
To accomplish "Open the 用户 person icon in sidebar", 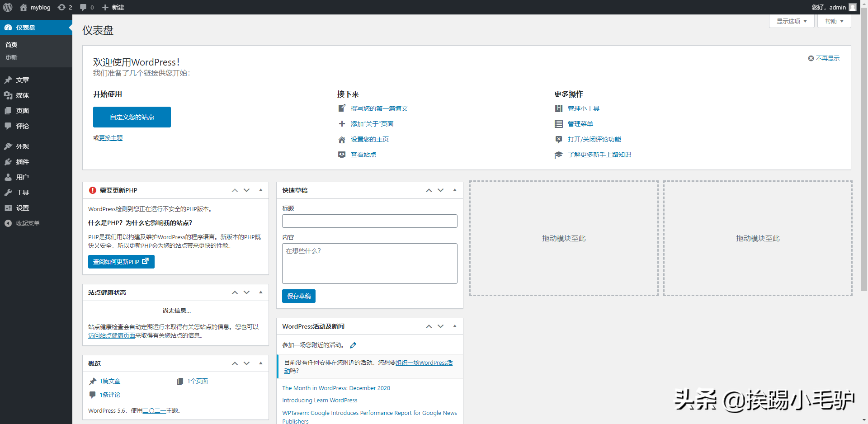I will pos(8,177).
